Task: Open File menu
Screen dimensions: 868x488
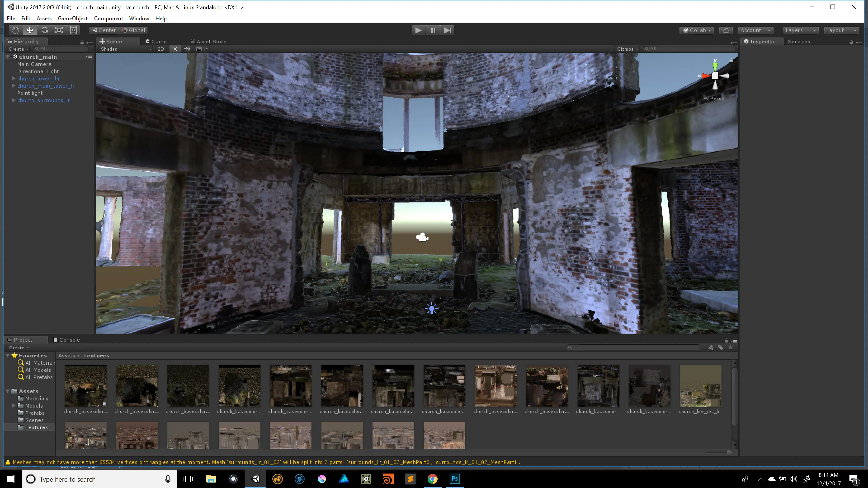Action: point(11,19)
